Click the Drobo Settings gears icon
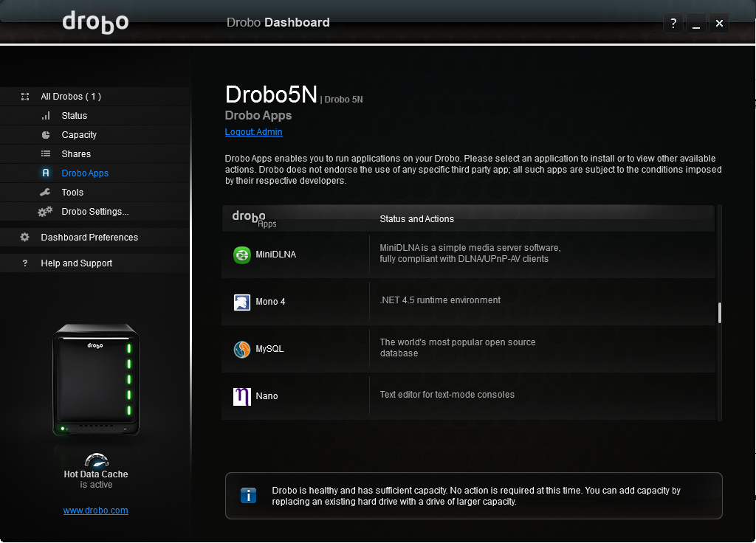Screen dimensions: 756x543 46,212
